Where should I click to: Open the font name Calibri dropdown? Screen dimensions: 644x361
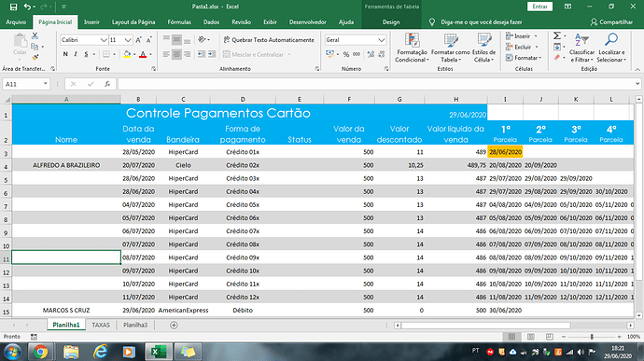click(104, 40)
